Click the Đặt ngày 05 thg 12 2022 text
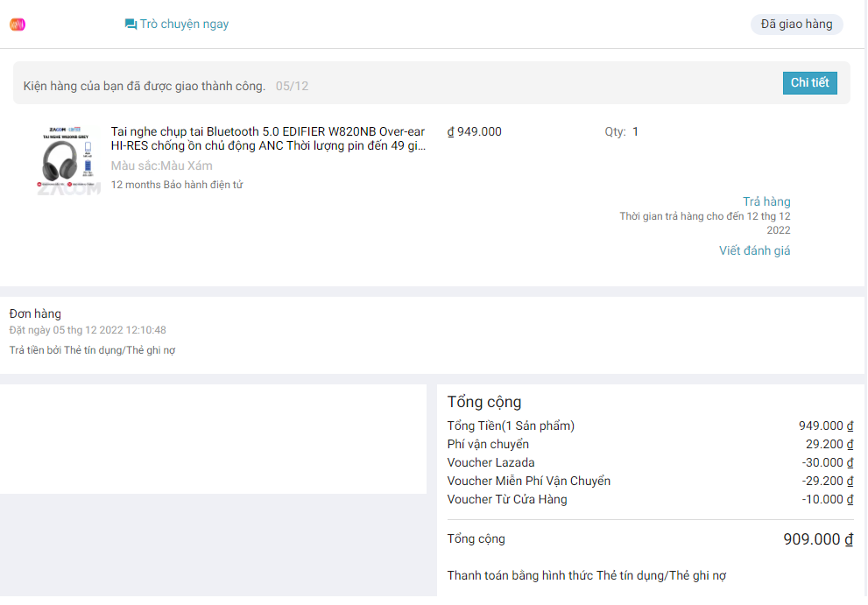 88,330
